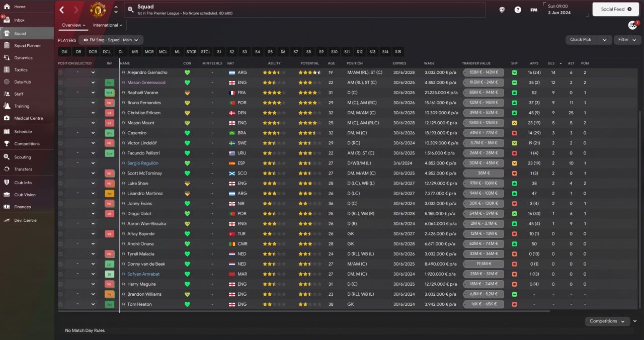Viewport: 644px width, 340px height.
Task: Open position dropdown for Mason Greenwood
Action: click(93, 82)
